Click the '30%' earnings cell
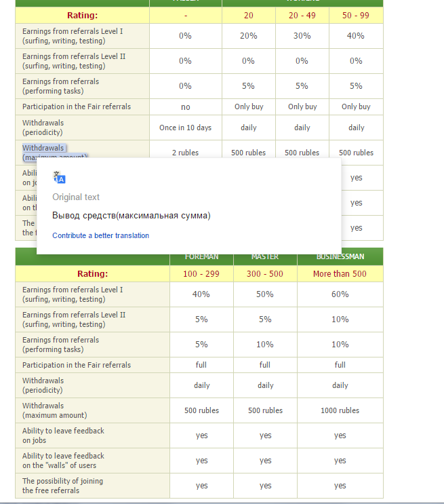The image size is (444, 504). click(x=302, y=36)
